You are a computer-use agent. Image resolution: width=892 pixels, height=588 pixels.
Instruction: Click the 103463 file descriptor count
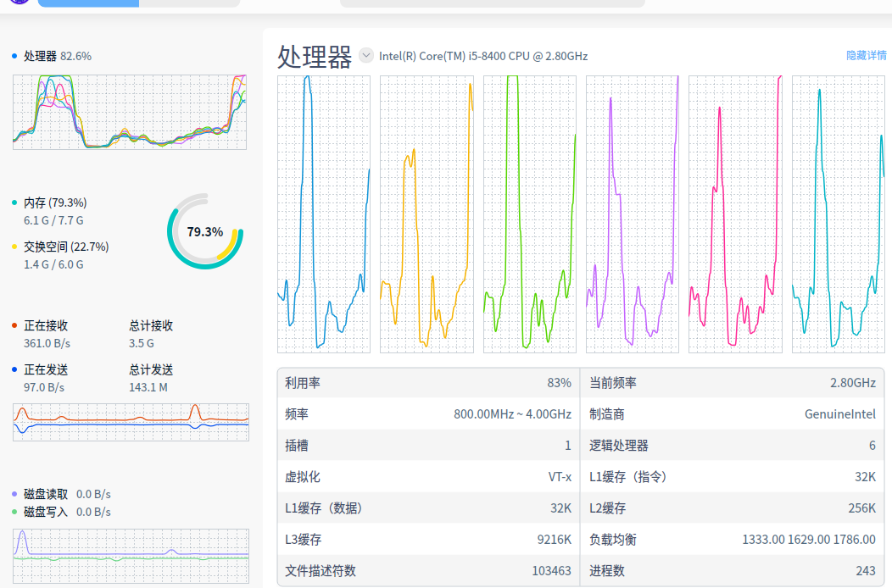551,570
